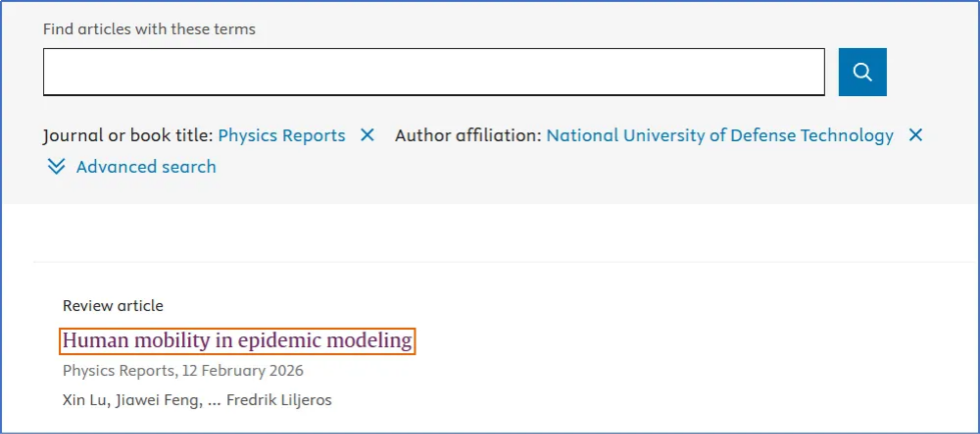Click the "12 February 2026" publication date
This screenshot has height=434, width=980.
tap(243, 370)
